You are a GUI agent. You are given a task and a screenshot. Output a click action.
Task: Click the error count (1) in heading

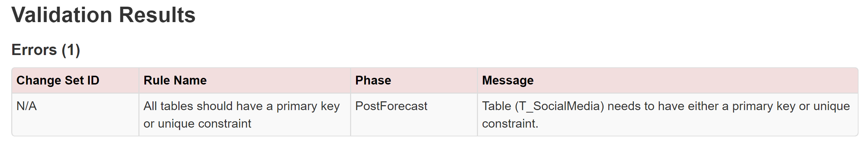(71, 50)
